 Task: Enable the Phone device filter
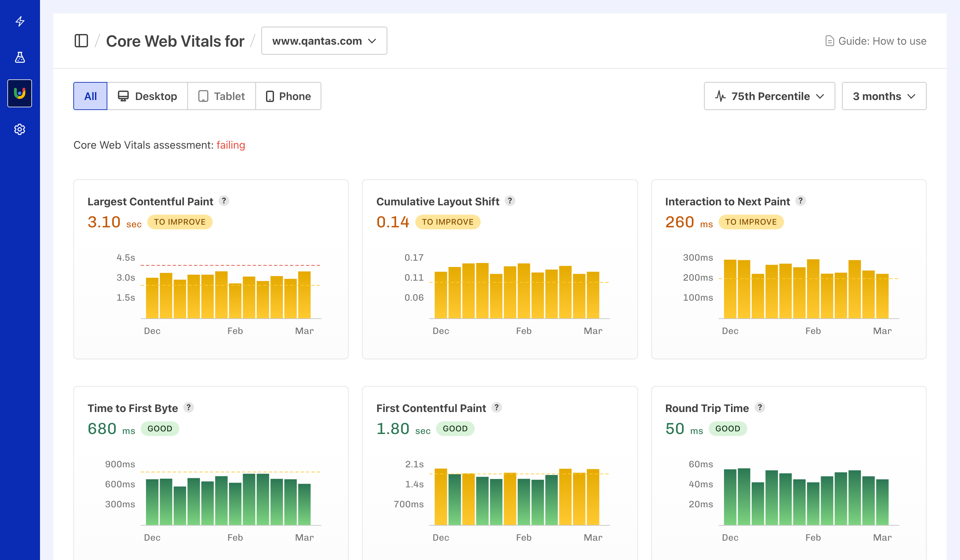click(288, 96)
